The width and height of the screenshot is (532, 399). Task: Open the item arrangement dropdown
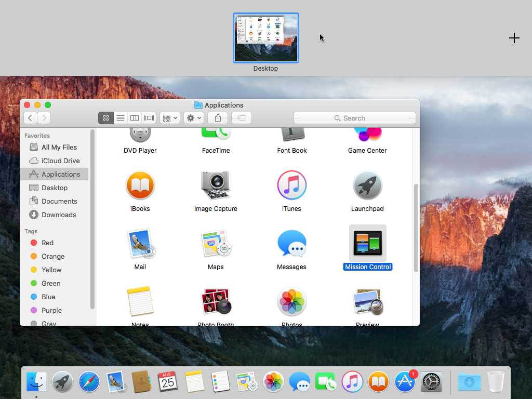[x=170, y=118]
